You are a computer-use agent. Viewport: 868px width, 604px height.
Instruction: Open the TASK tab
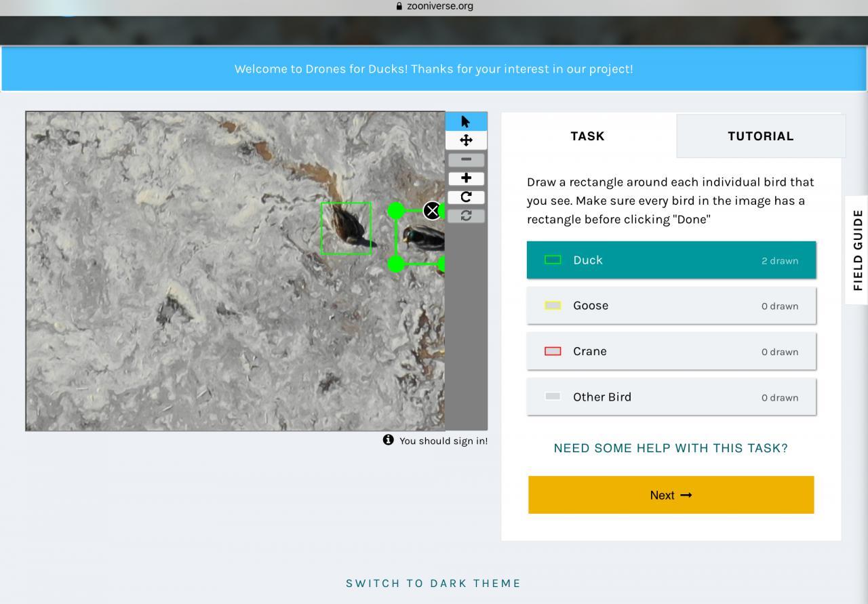(588, 136)
